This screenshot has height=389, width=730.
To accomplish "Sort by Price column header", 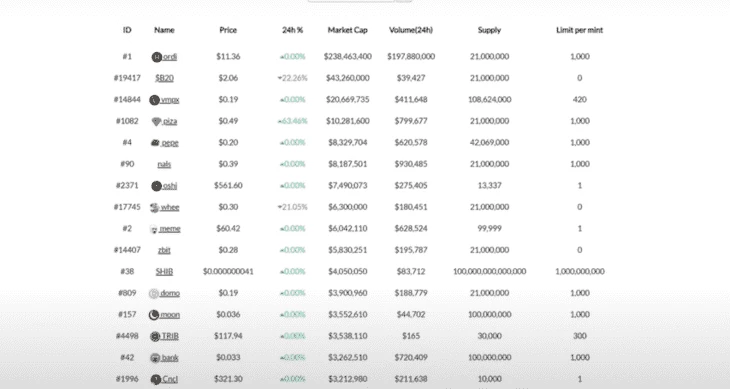I will click(x=228, y=30).
